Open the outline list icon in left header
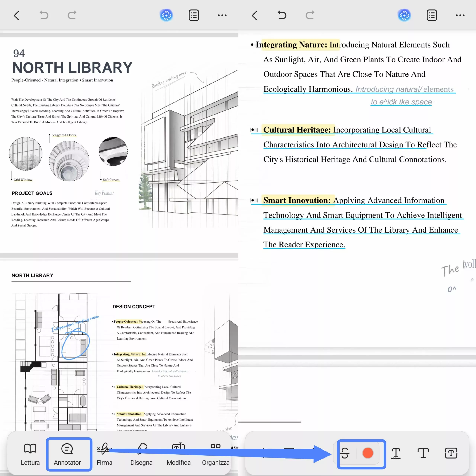 tap(194, 15)
